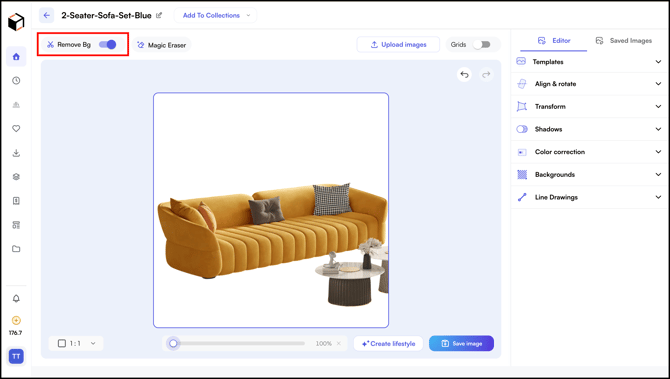Click the cube app logo
The width and height of the screenshot is (670, 379).
tap(16, 22)
